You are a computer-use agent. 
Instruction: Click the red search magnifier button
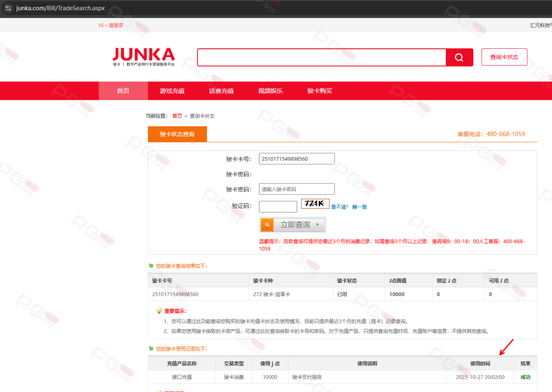pyautogui.click(x=459, y=58)
